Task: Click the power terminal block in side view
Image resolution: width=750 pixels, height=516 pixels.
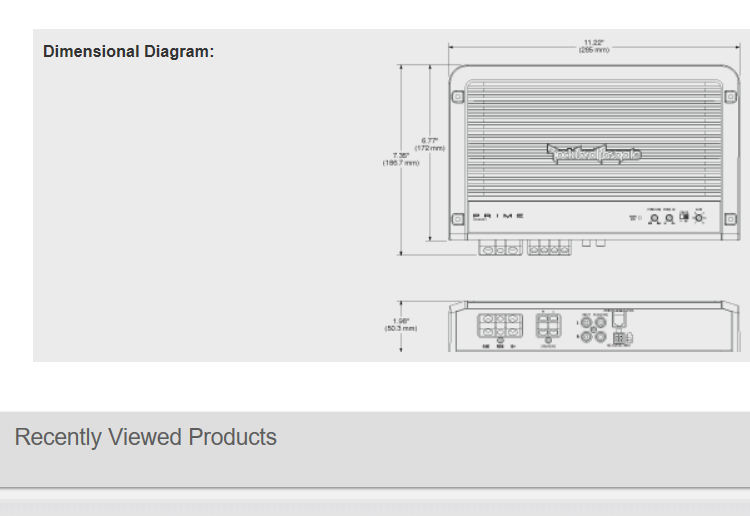Action: click(x=499, y=327)
